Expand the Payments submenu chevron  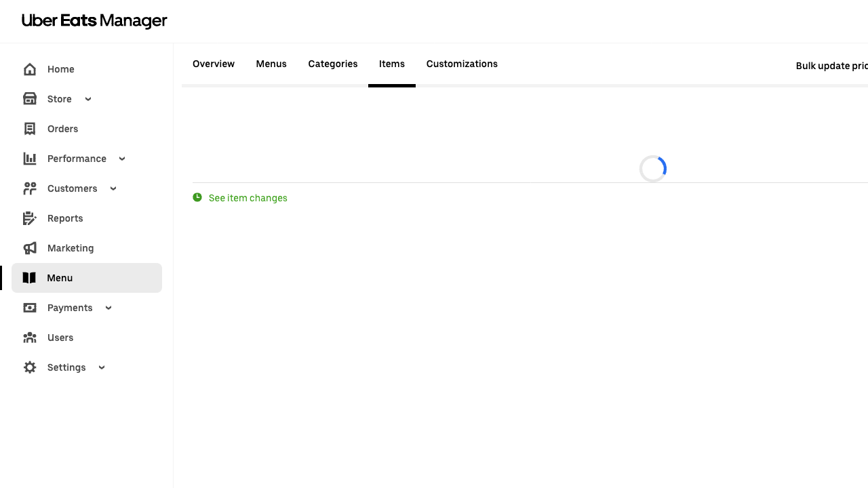click(x=108, y=308)
